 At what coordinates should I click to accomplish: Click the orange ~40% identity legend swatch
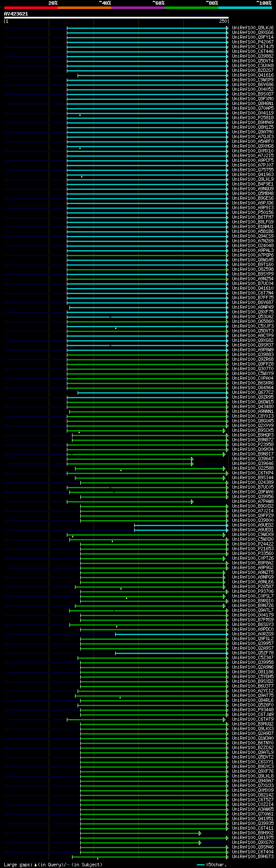click(x=84, y=8)
